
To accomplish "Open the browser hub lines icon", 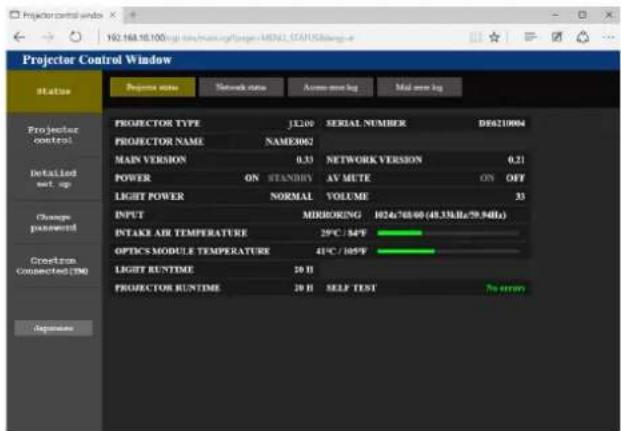I will coord(531,37).
